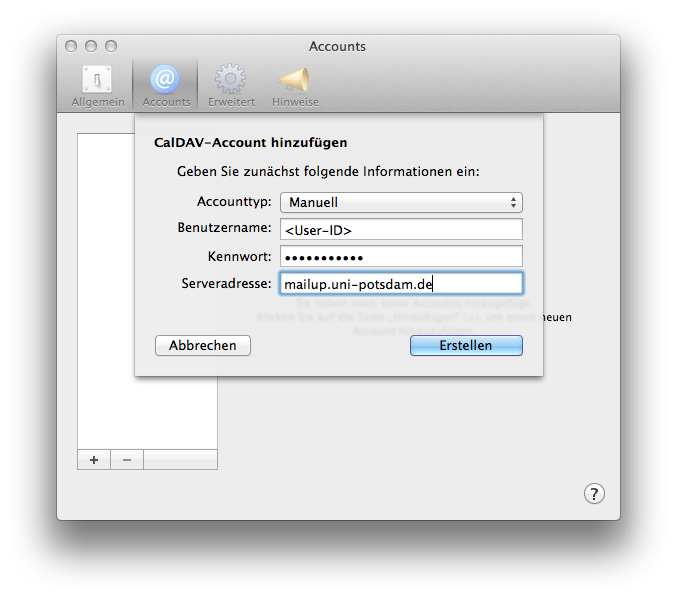Zoom the Accounts window

click(x=111, y=46)
